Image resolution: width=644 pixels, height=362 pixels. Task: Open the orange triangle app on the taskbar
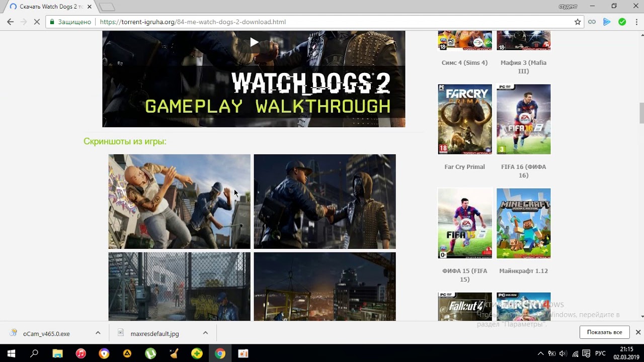pyautogui.click(x=127, y=353)
